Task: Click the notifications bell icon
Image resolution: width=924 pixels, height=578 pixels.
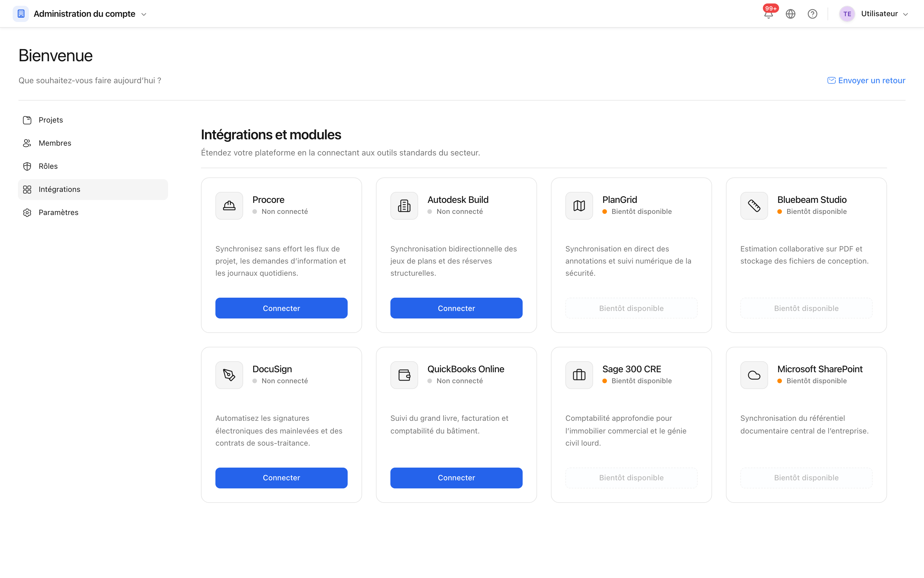Action: click(x=768, y=14)
